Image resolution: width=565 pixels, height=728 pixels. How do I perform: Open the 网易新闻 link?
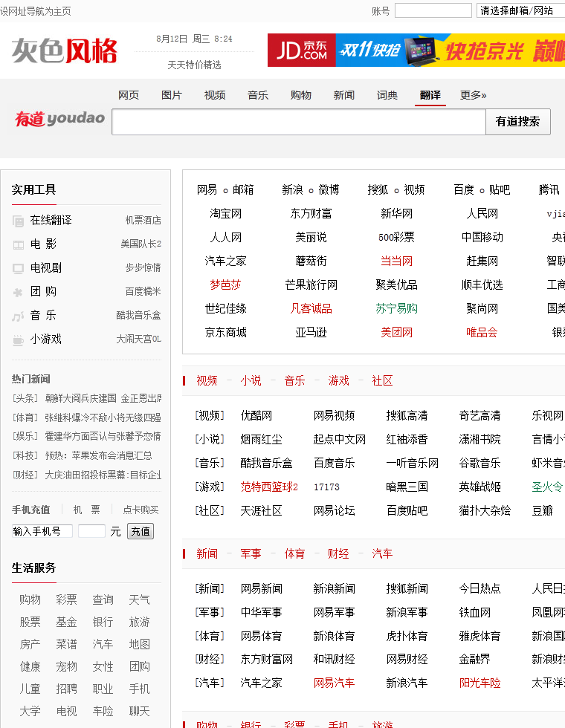tap(261, 588)
